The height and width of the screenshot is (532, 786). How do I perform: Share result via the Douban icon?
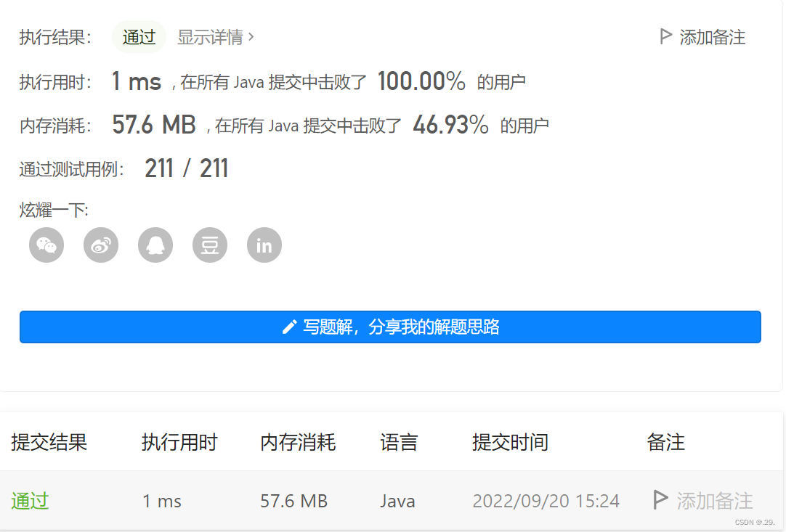click(x=209, y=245)
